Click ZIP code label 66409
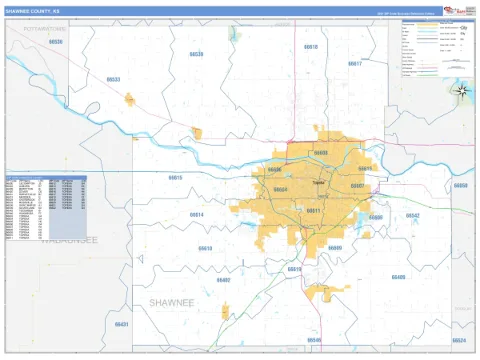This screenshot has width=480, height=360. tap(398, 277)
